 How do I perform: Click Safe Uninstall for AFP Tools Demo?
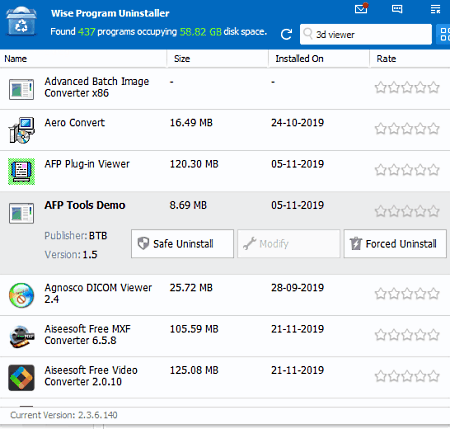click(x=182, y=244)
